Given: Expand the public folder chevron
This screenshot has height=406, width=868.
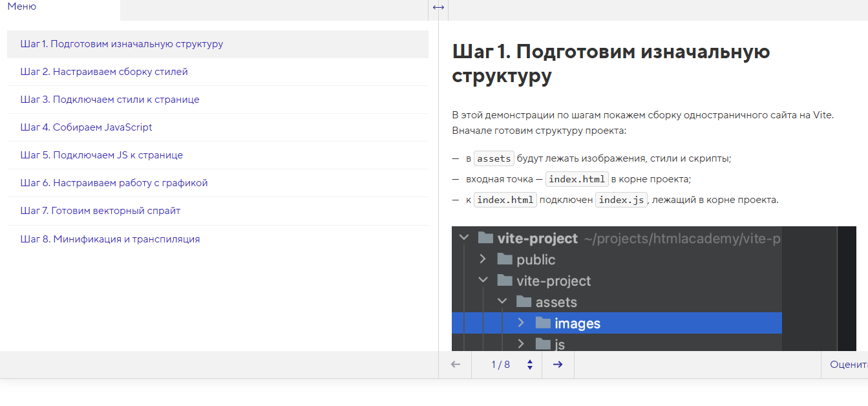Looking at the screenshot, I should tap(482, 259).
